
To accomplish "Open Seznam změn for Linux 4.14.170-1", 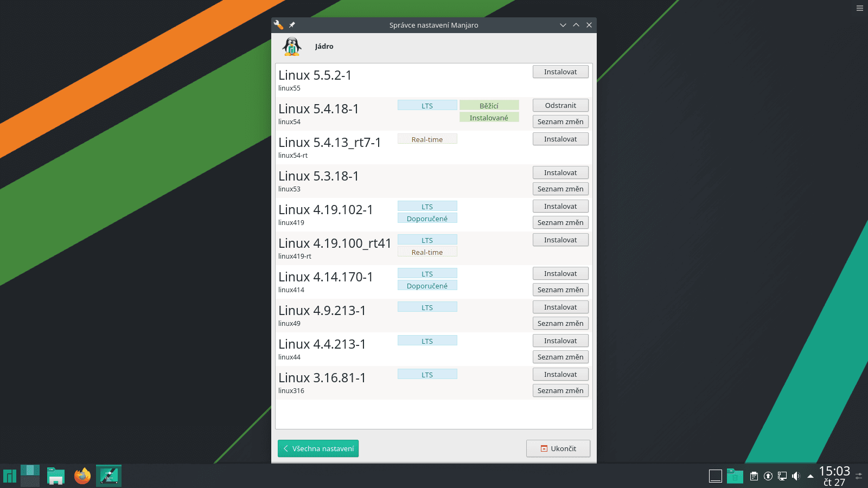I will (560, 290).
